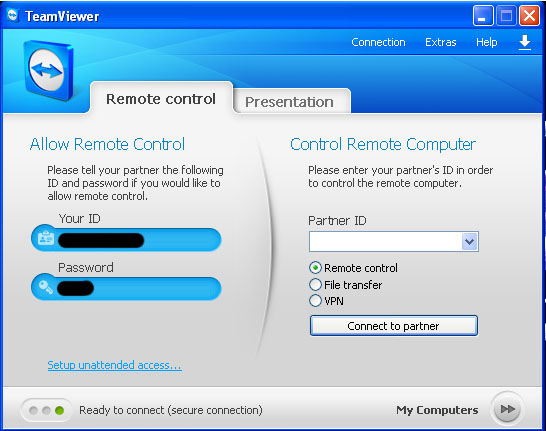The image size is (546, 431).
Task: Click the ID card icon beside Your ID
Action: [46, 238]
